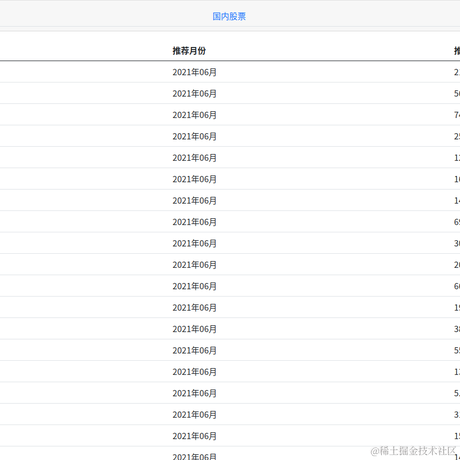Image resolution: width=460 pixels, height=460 pixels.
Task: Select the 推荐月份 column header
Action: (x=189, y=51)
